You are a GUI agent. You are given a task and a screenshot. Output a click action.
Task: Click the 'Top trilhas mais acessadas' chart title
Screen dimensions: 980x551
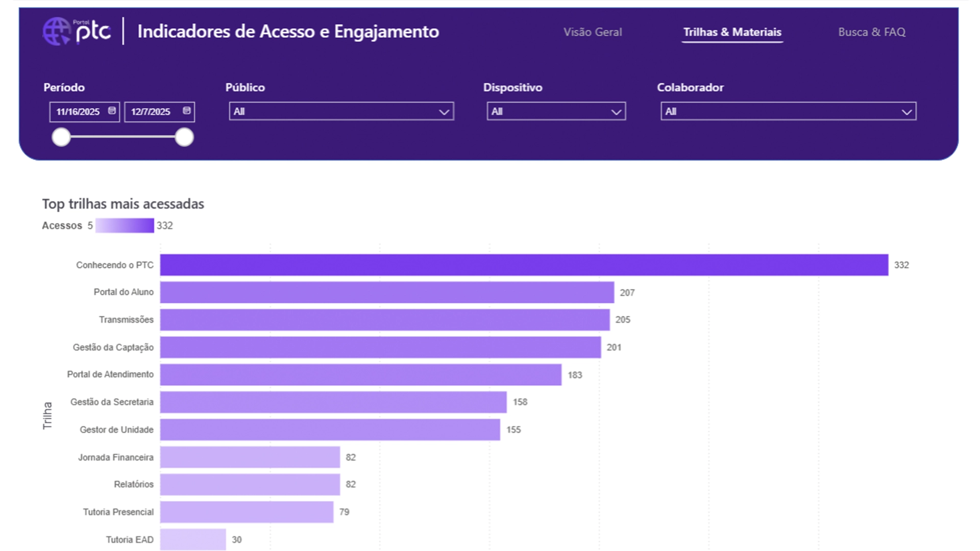(123, 204)
